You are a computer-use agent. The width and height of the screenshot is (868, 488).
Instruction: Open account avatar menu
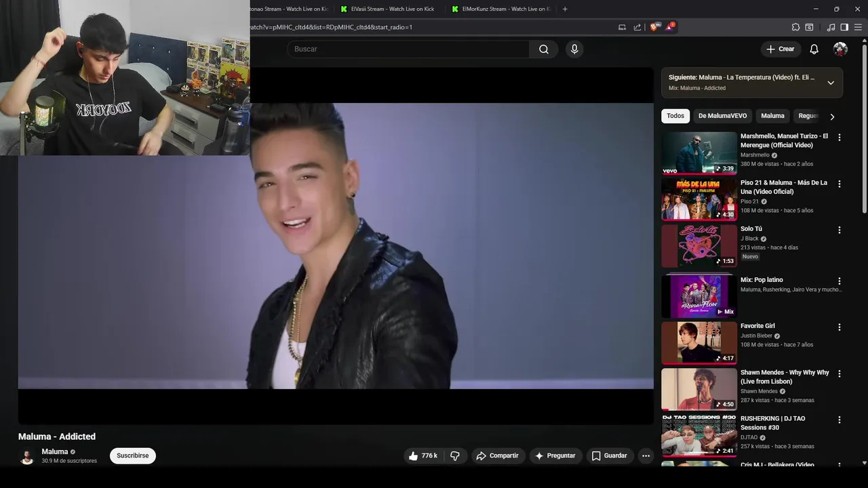click(840, 49)
